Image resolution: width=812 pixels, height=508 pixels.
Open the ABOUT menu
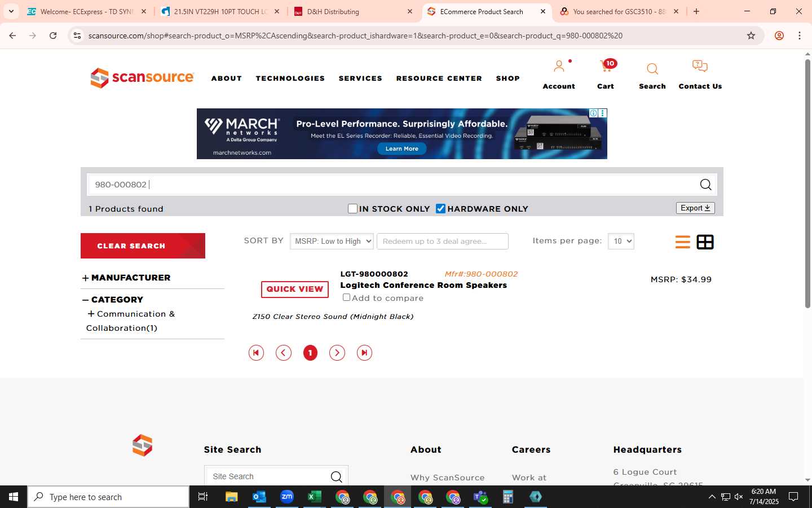click(x=227, y=78)
